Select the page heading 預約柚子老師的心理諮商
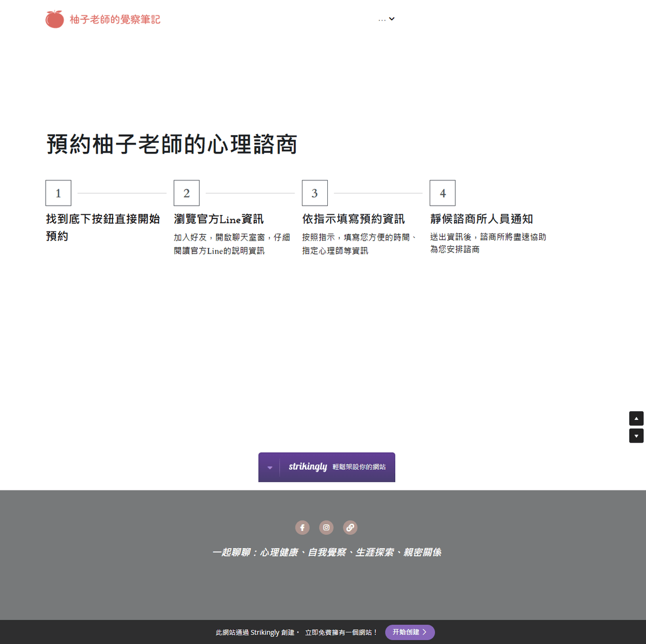 172,144
